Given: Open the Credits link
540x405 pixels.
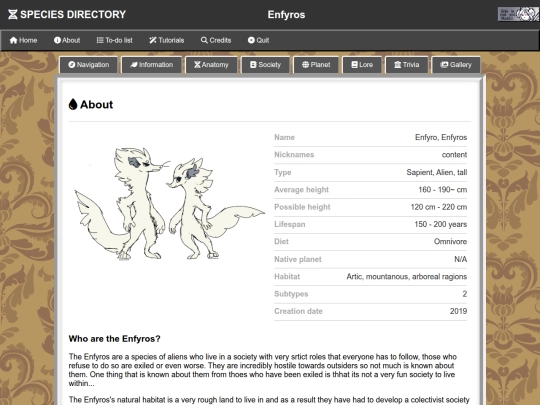Looking at the screenshot, I should pyautogui.click(x=216, y=40).
